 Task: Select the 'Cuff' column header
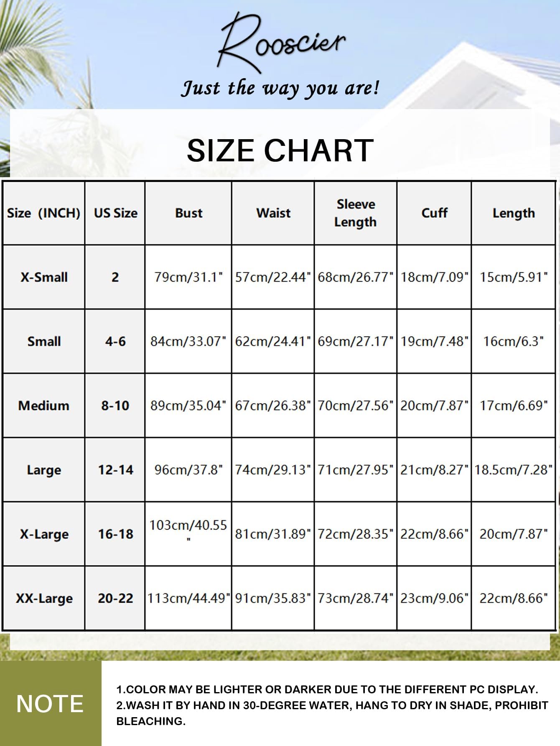[x=434, y=213]
